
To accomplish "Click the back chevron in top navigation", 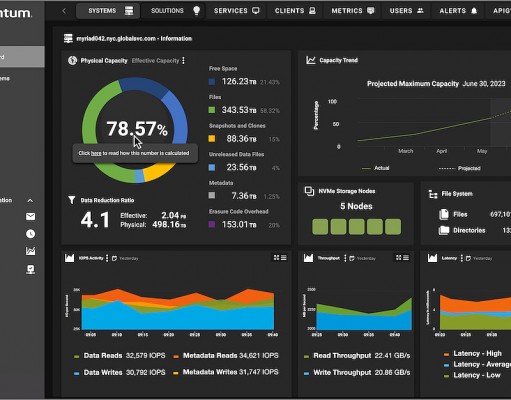I will 64,11.
